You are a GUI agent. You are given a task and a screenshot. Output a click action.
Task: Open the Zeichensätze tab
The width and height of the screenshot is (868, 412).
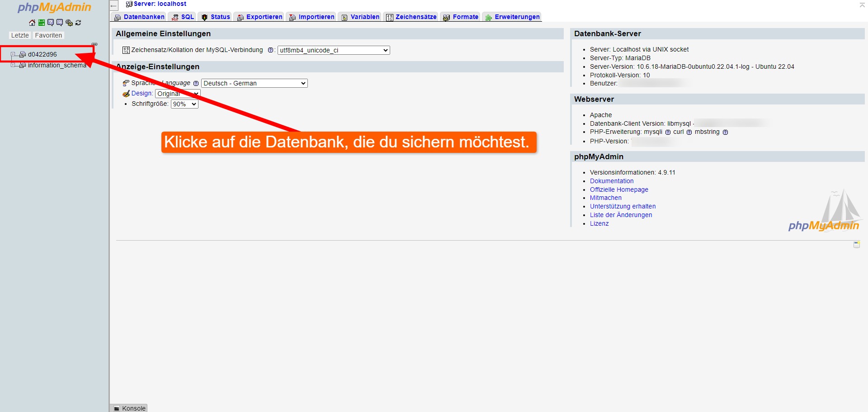[x=411, y=17]
